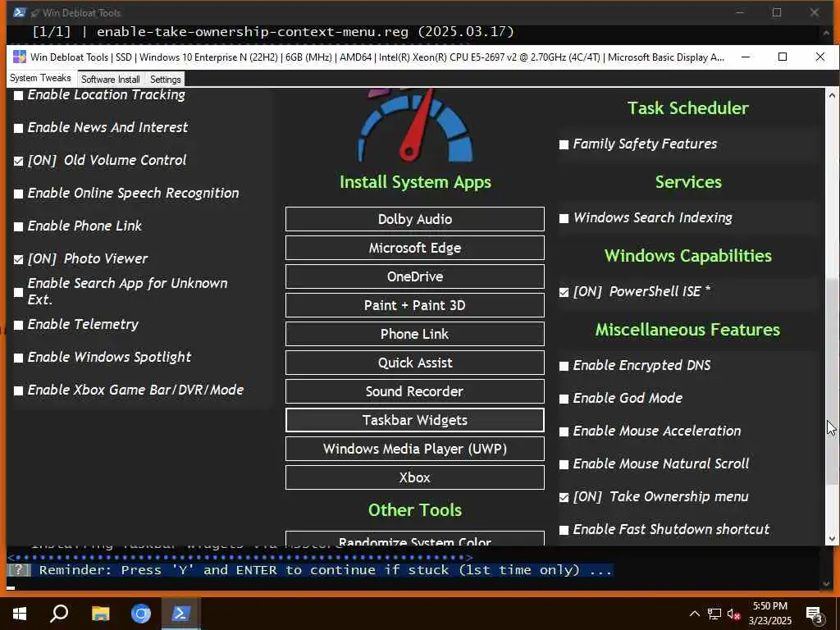The width and height of the screenshot is (840, 630).
Task: Open taskbar search magnifier icon
Action: pos(59,614)
